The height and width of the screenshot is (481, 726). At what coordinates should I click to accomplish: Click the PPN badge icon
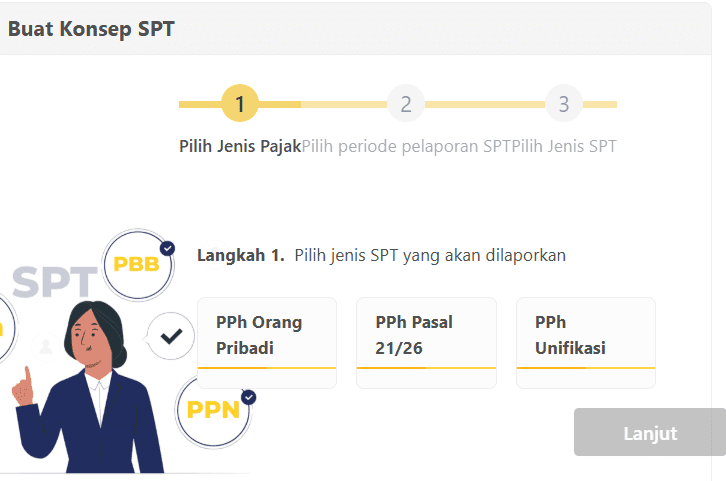[x=213, y=409]
